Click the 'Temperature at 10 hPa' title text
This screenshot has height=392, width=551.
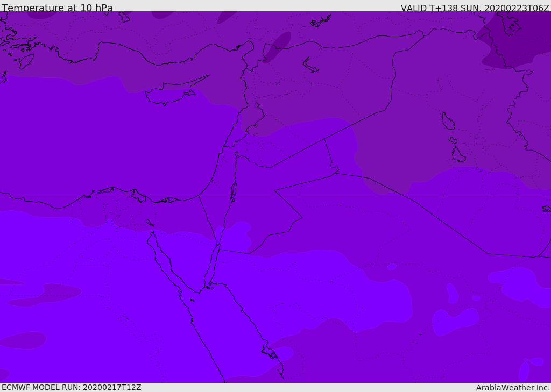57,8
